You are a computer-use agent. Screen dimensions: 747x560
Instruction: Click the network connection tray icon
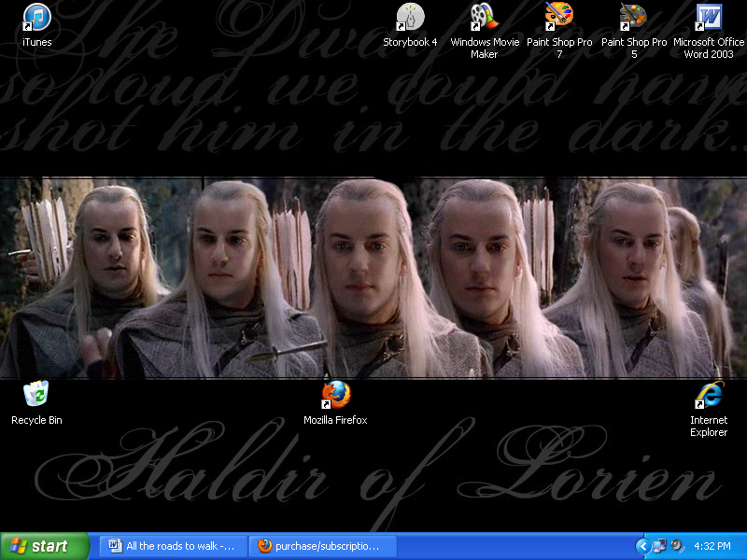tap(660, 546)
